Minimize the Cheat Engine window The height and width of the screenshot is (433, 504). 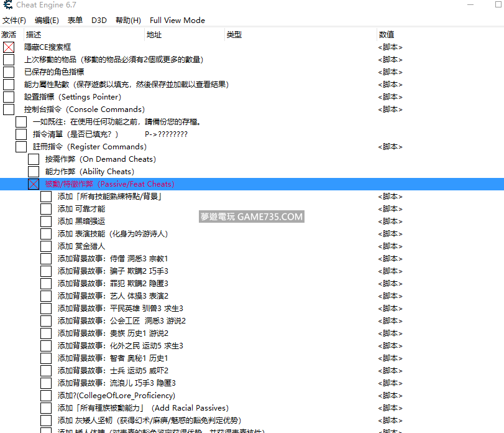[x=470, y=5]
